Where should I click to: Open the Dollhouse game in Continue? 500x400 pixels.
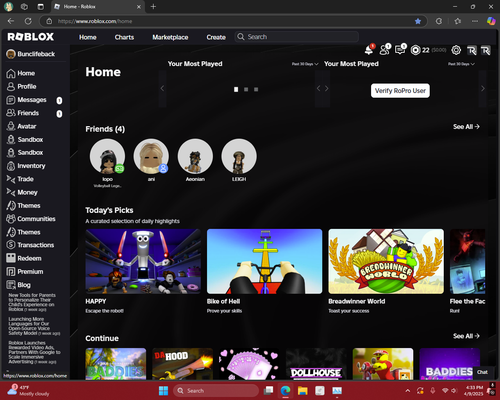click(x=316, y=364)
